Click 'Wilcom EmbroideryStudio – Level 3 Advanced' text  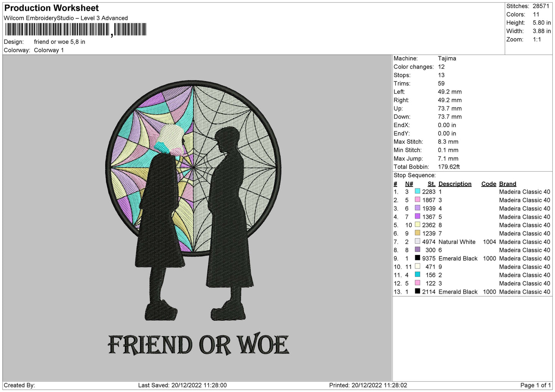tap(66, 18)
